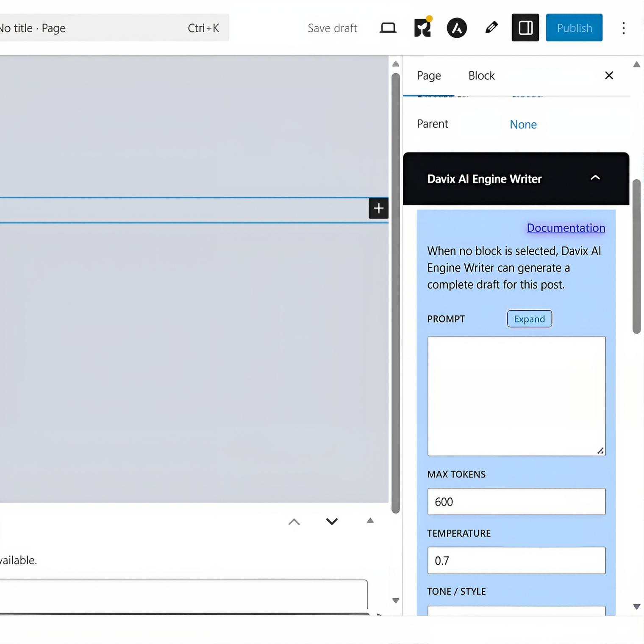The height and width of the screenshot is (644, 644).
Task: Click the Max Tokens field showing 600
Action: coord(516,502)
